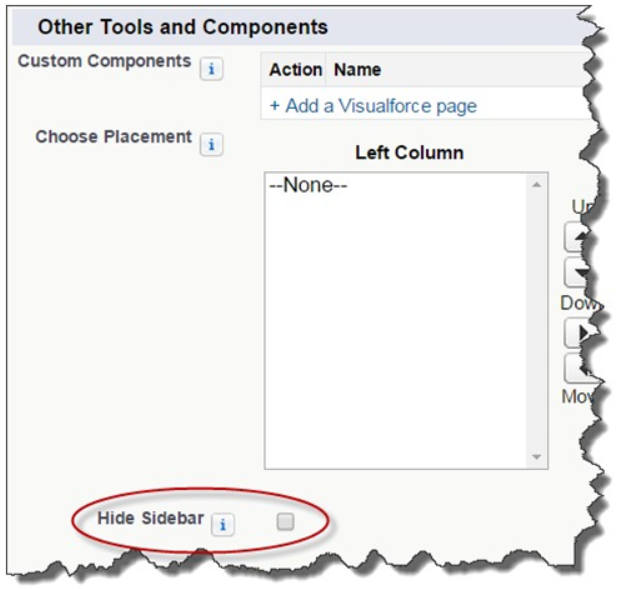Image resolution: width=620 pixels, height=589 pixels.
Task: Click the move Up arrow button
Action: coord(578,237)
